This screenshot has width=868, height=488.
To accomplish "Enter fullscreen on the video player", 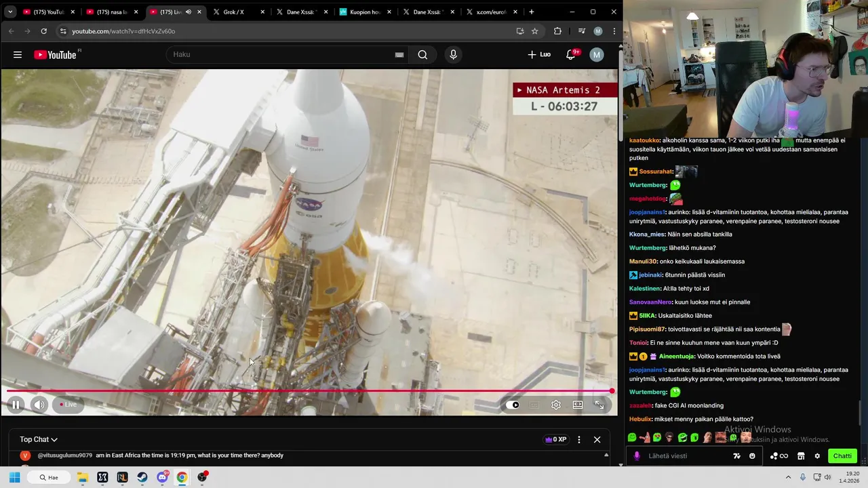I will tap(599, 405).
